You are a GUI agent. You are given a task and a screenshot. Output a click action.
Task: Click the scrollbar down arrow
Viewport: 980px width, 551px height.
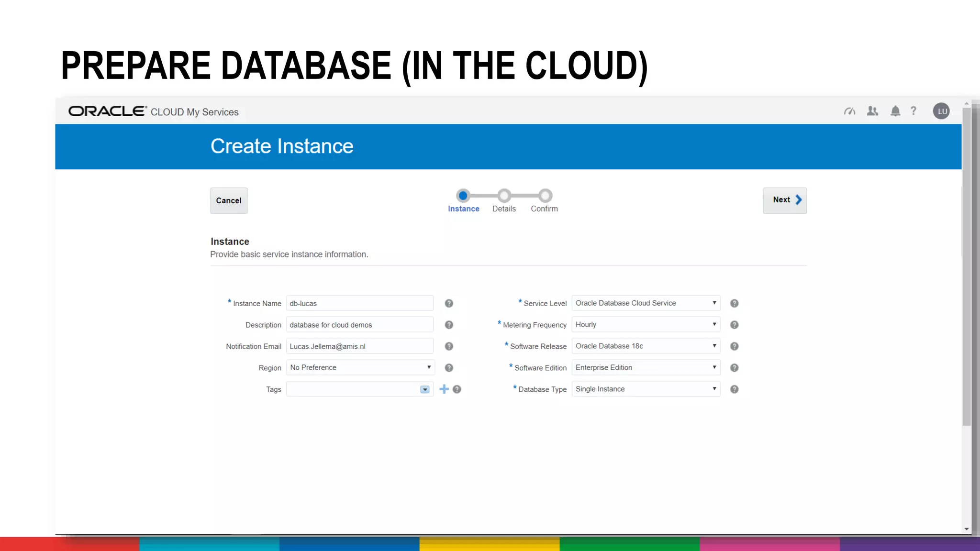[967, 529]
